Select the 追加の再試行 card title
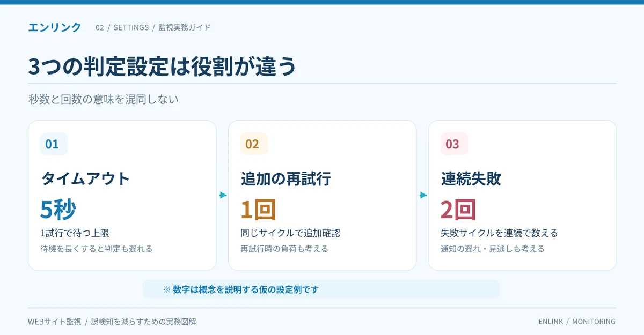This screenshot has height=335, width=644. 286,178
